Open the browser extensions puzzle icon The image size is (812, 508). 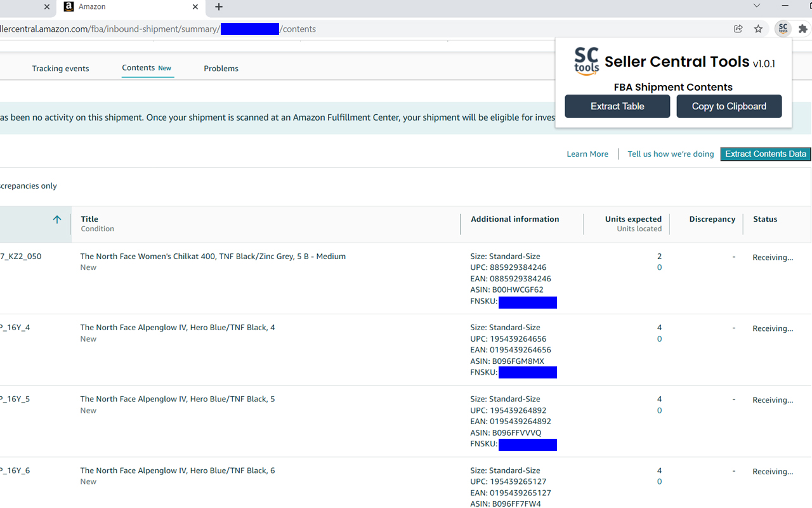(x=803, y=29)
